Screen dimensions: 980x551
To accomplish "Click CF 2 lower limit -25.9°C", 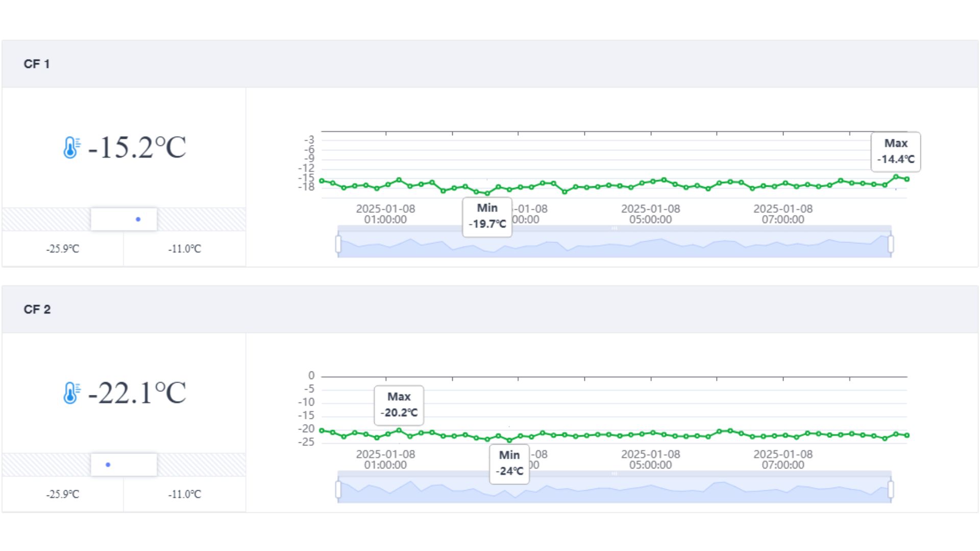I will tap(63, 494).
